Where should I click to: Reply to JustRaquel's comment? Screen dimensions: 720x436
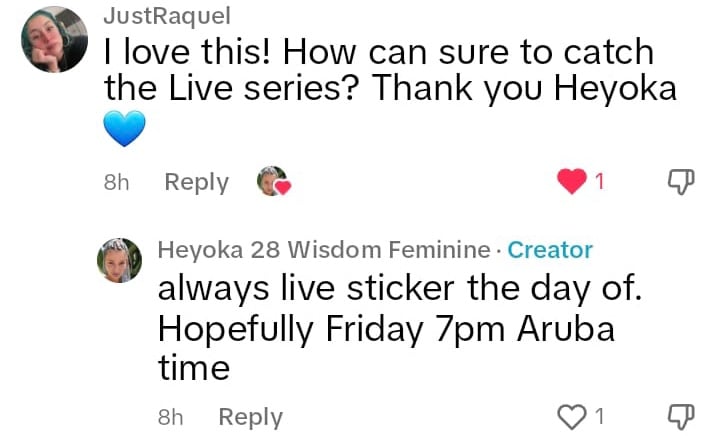[197, 182]
